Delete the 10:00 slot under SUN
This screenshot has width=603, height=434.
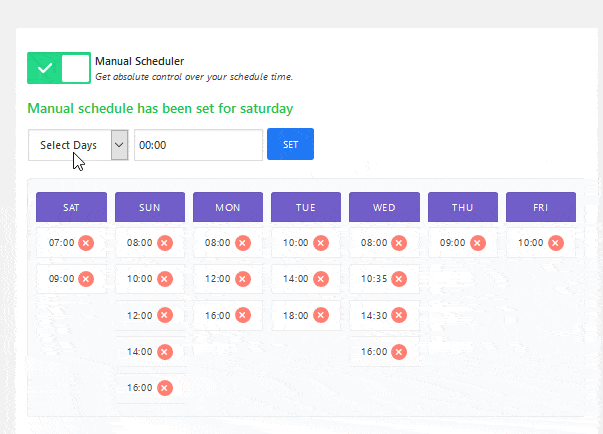[165, 279]
